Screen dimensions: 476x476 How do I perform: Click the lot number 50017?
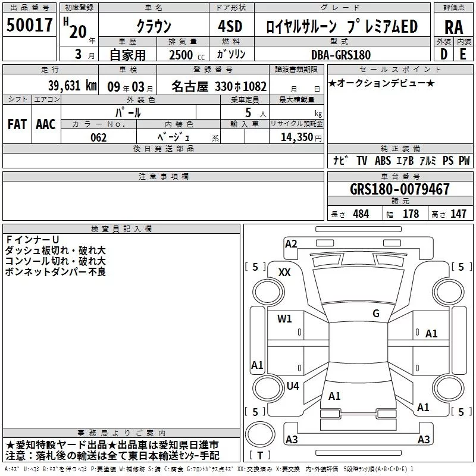29,25
